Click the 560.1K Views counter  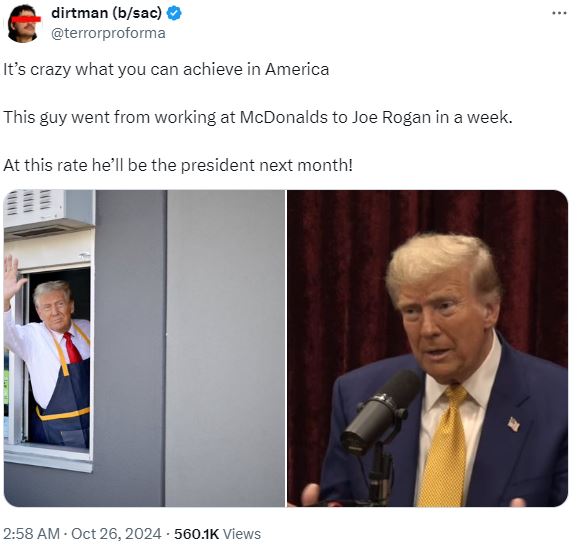point(217,534)
